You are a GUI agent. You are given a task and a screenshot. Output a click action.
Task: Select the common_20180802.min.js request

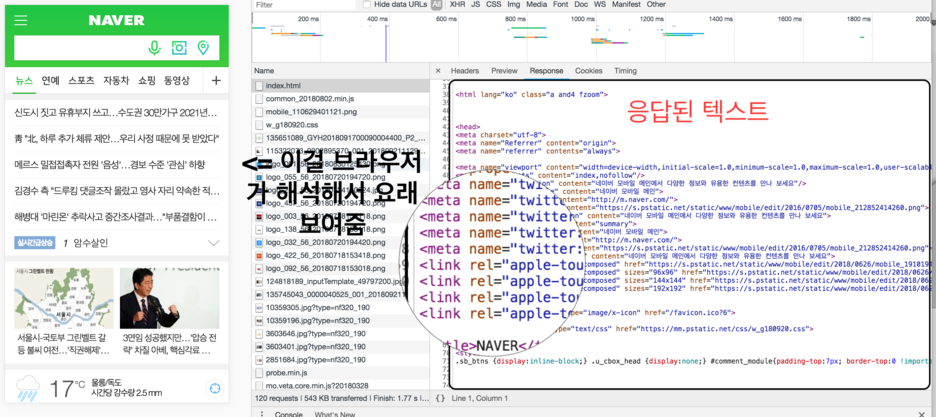coord(340,98)
